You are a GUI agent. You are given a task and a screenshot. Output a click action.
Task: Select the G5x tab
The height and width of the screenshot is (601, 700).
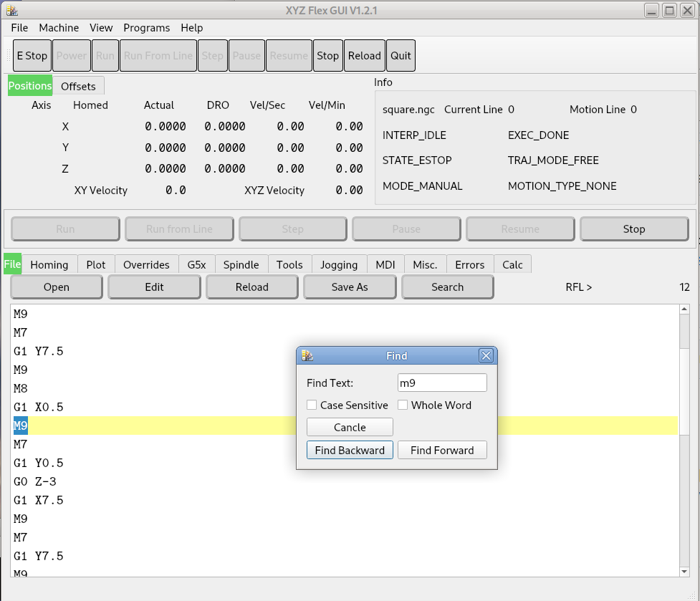pos(197,264)
